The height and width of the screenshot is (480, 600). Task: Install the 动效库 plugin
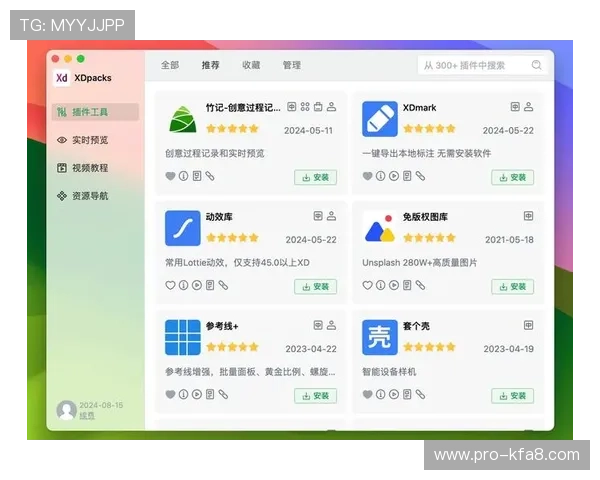(x=316, y=286)
